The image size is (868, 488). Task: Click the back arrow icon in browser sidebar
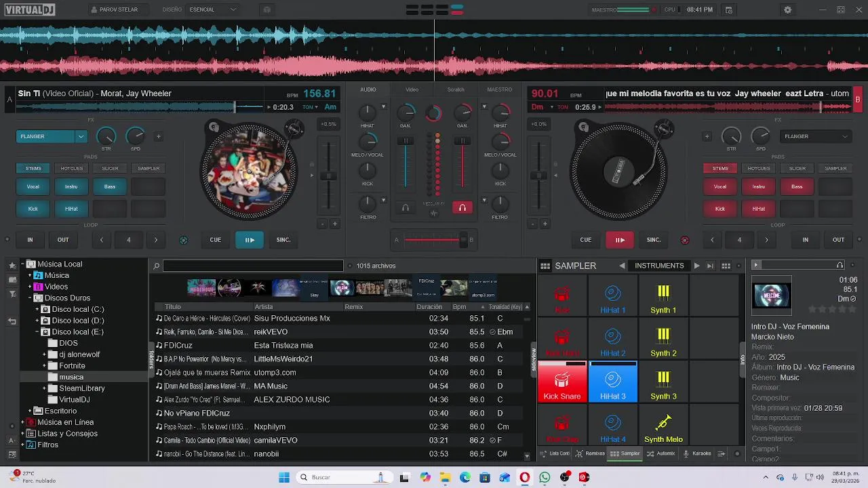tap(12, 321)
